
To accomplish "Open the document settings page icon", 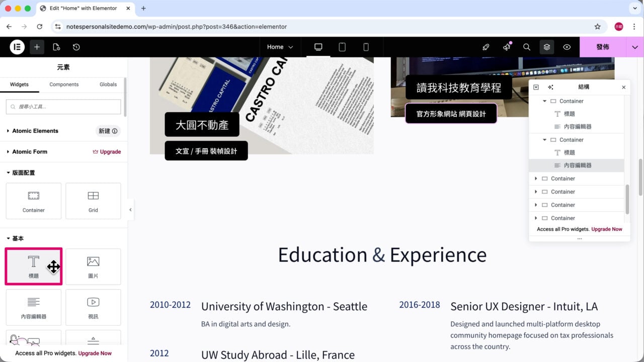I will click(56, 47).
